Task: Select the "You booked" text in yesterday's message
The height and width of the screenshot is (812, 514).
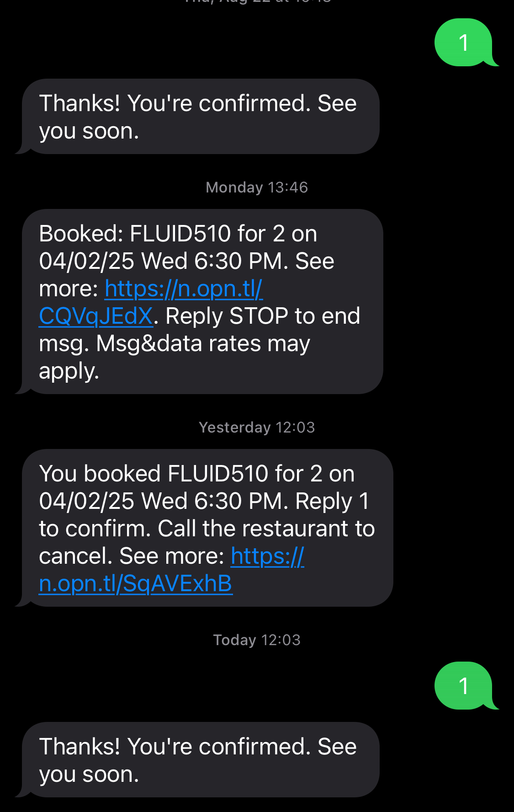Action: click(100, 474)
